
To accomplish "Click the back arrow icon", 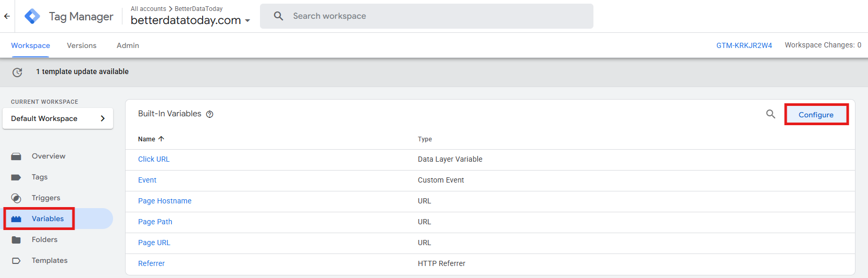I will [x=7, y=16].
